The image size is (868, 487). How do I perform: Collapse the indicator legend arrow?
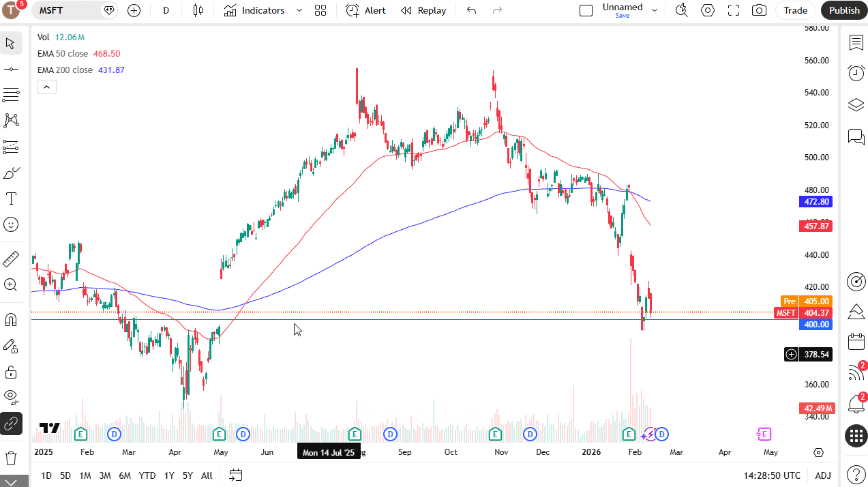click(46, 87)
